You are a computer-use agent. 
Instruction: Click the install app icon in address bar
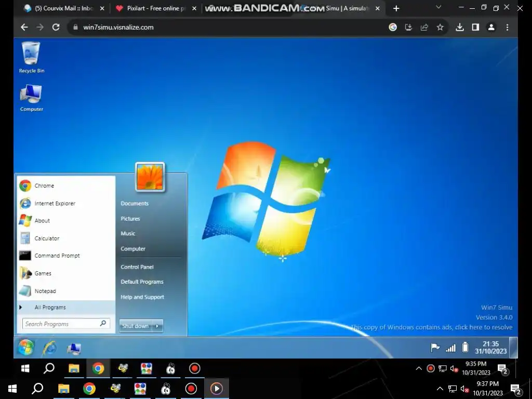point(408,27)
